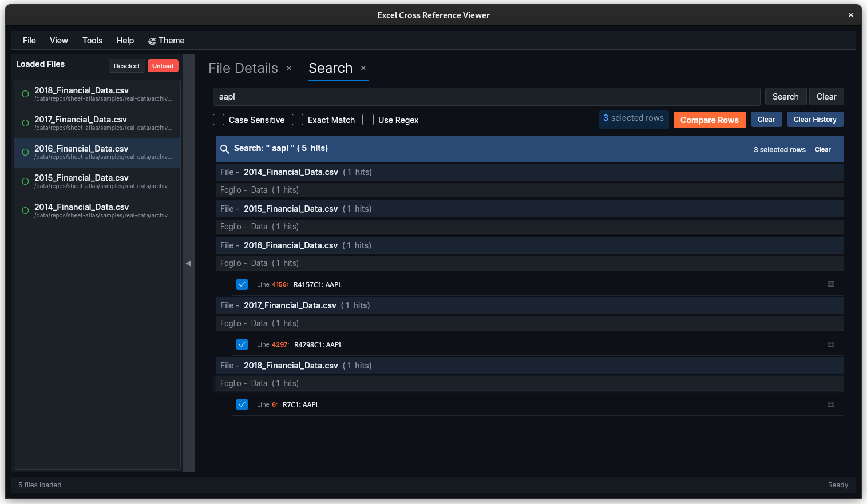Click the Theme icon in the menu bar
The image size is (867, 504).
coord(152,41)
